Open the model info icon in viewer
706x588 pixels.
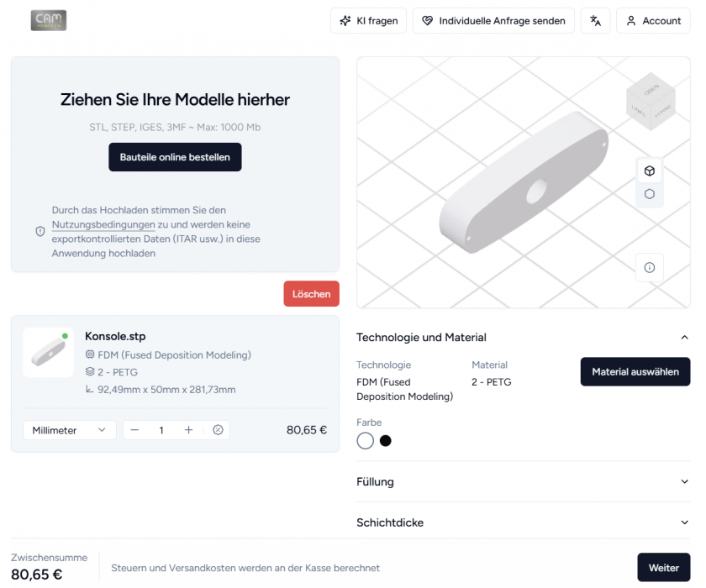coord(649,268)
